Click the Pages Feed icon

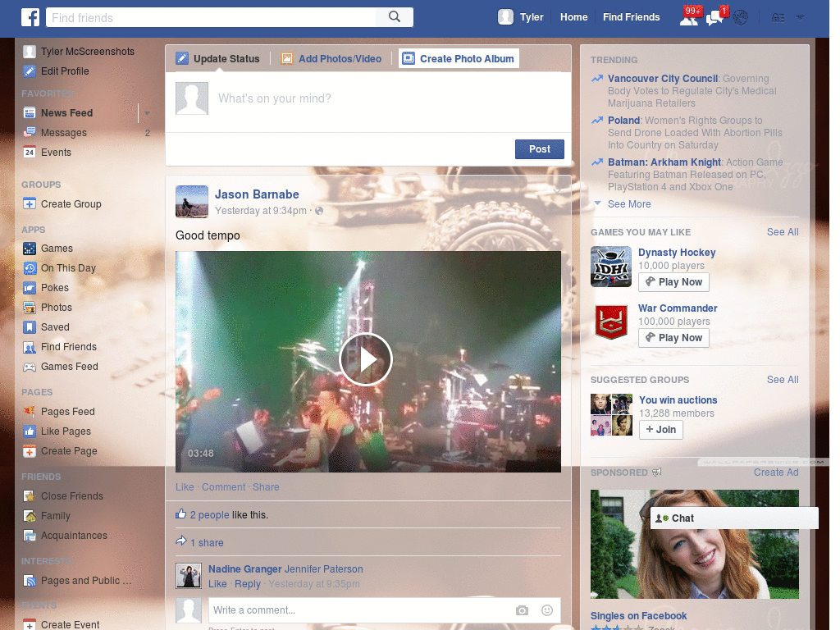pos(30,412)
